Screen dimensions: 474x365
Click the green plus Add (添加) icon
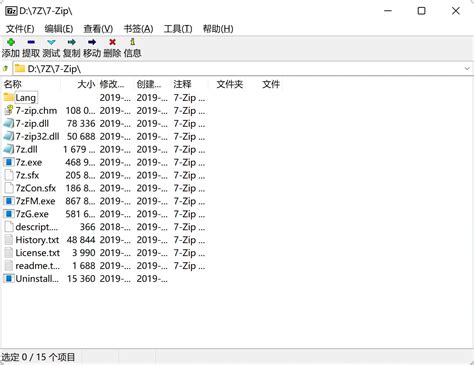click(11, 42)
